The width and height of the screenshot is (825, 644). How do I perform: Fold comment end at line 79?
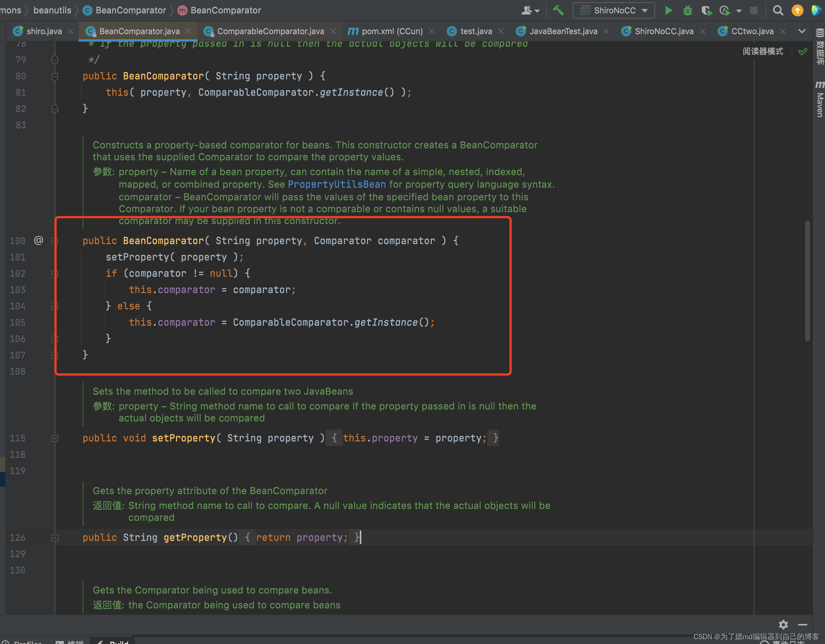pyautogui.click(x=55, y=60)
